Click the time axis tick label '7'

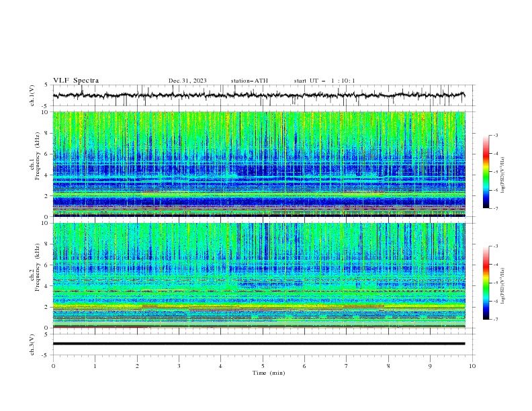coord(347,366)
